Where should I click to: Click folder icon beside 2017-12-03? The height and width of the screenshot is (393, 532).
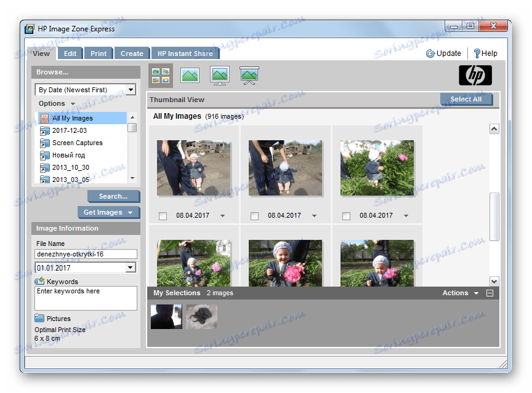[44, 131]
